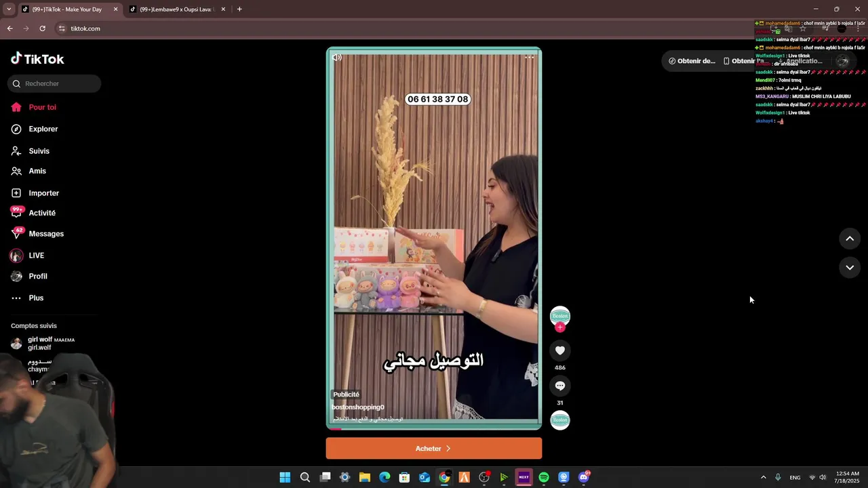Screen dimensions: 868x488
Task: Click the Obtenir l'application phone button
Action: click(x=744, y=61)
